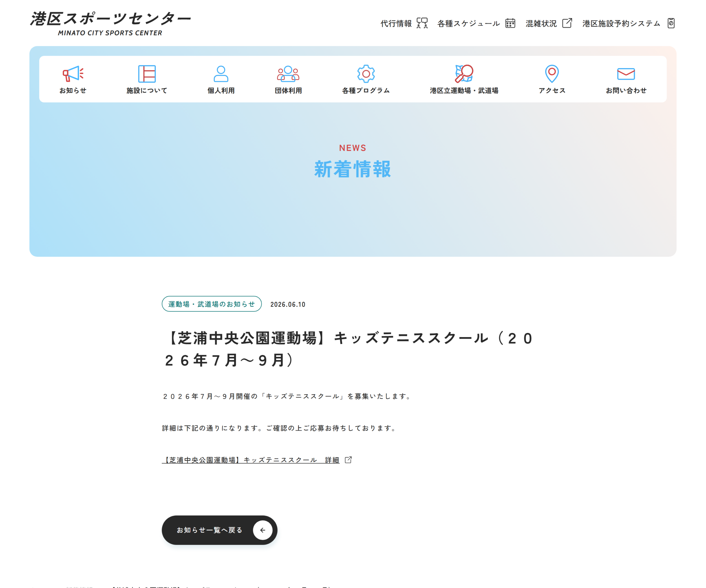Click the article title キッズテニススクール heading

(x=348, y=349)
